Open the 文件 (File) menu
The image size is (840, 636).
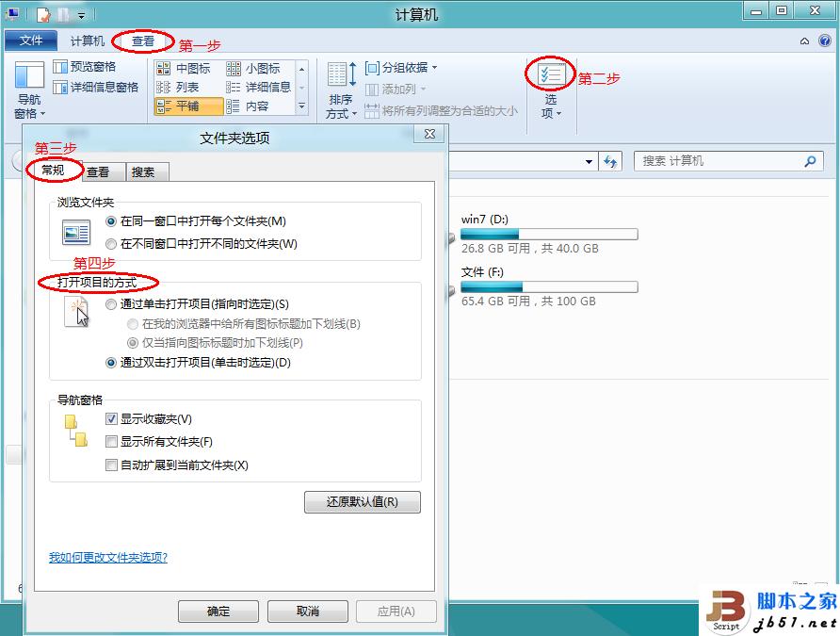coord(30,41)
